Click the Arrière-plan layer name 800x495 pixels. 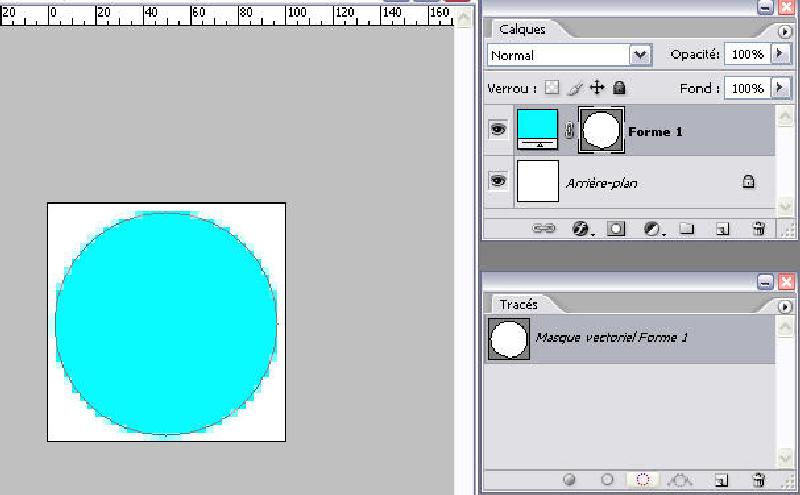tap(602, 183)
